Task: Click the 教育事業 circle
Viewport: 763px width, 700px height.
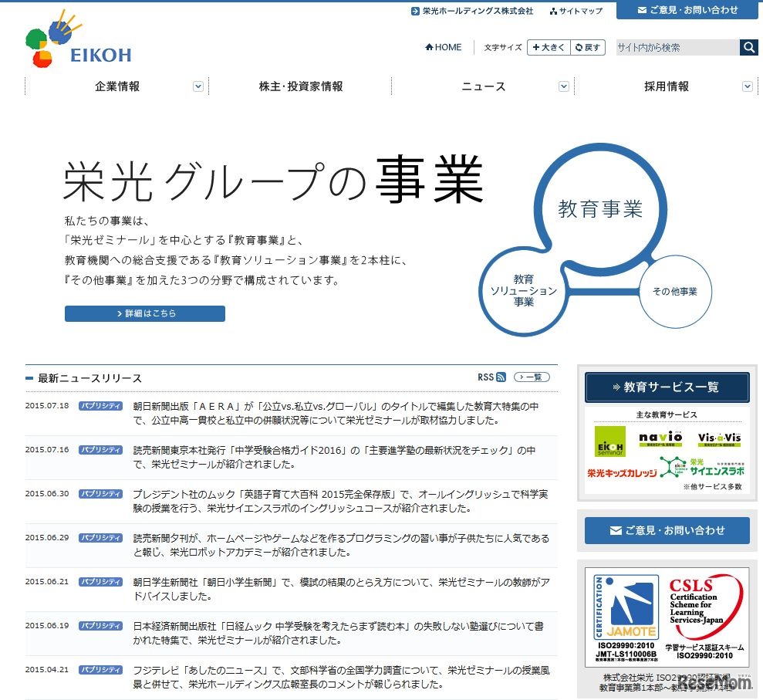Action: coord(600,209)
